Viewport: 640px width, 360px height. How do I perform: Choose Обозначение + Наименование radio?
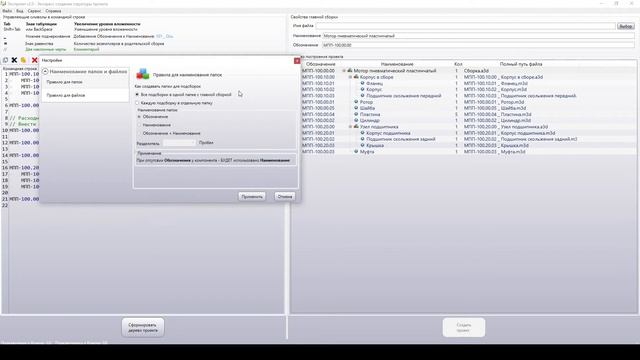tap(140, 133)
